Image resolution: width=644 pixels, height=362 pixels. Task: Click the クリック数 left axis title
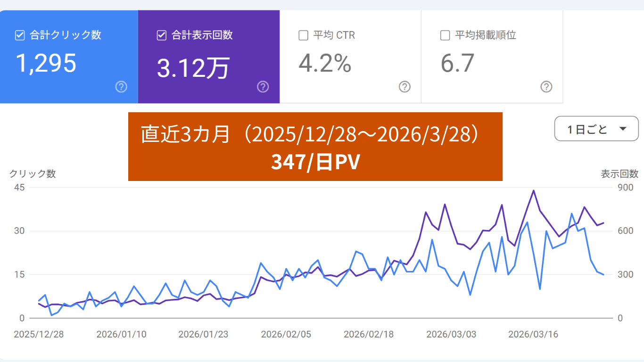tap(33, 173)
